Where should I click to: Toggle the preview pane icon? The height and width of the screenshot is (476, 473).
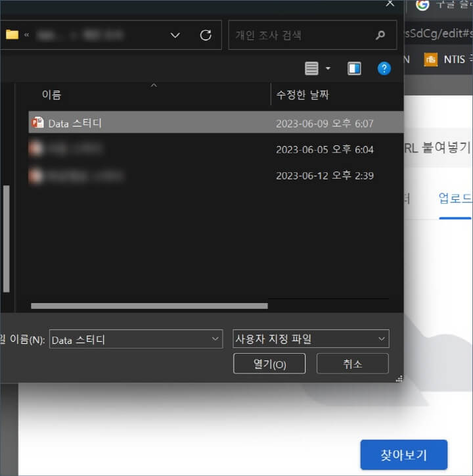(x=354, y=68)
